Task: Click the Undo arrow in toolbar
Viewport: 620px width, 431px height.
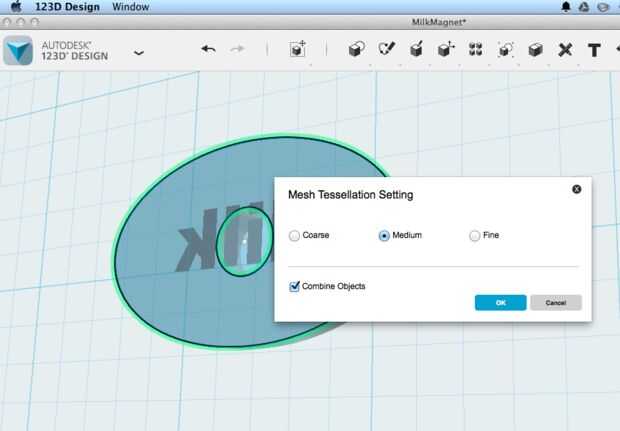Action: (x=208, y=49)
